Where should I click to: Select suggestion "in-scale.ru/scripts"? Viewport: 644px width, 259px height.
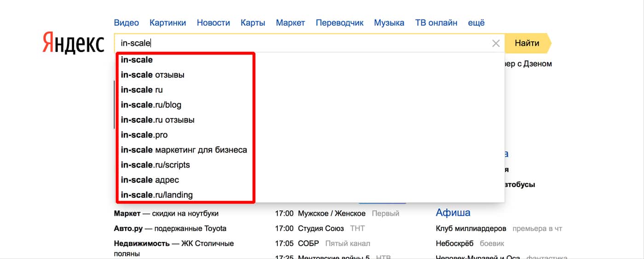(x=310, y=165)
